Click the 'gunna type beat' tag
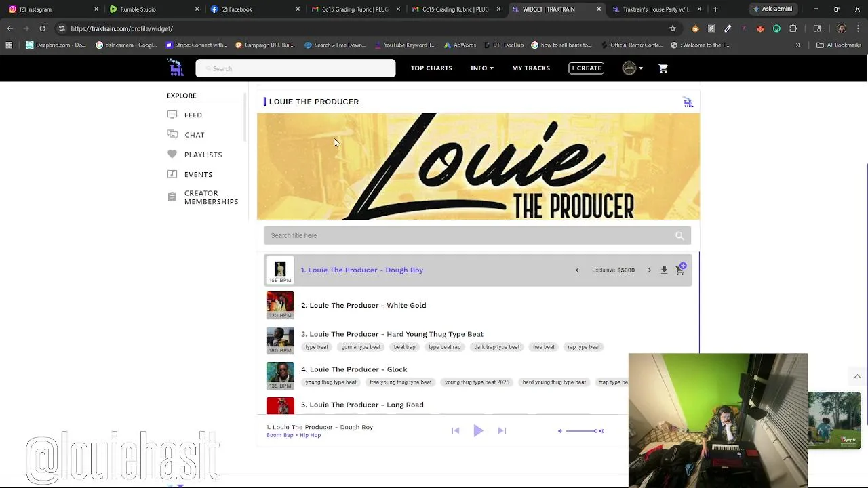The image size is (868, 488). point(361,347)
